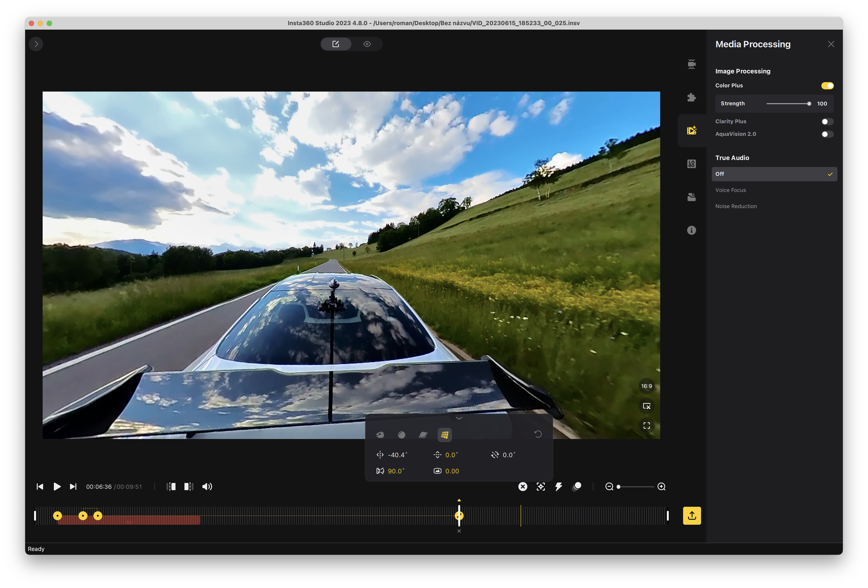The height and width of the screenshot is (588, 868).
Task: Select the highlighted grid view mode icon
Action: pyautogui.click(x=445, y=434)
